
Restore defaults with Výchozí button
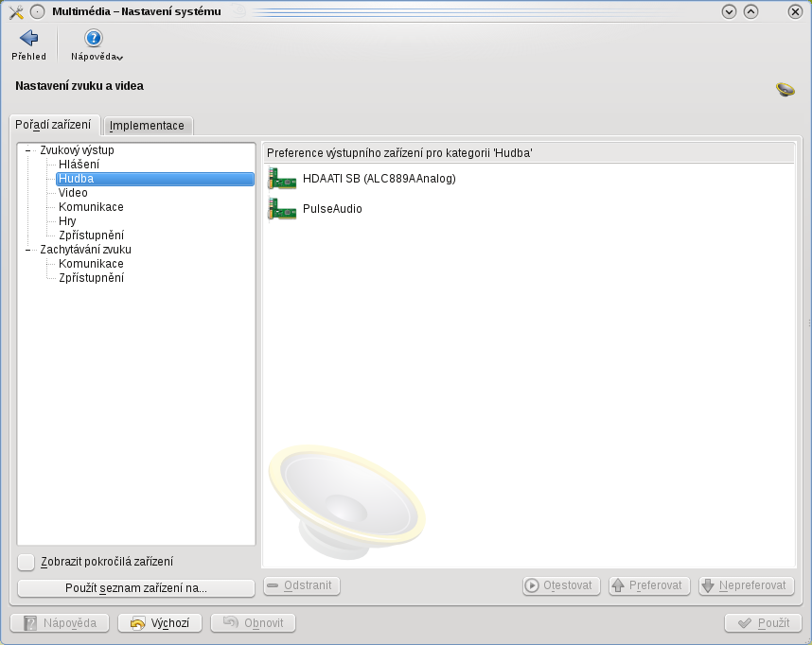pyautogui.click(x=160, y=622)
